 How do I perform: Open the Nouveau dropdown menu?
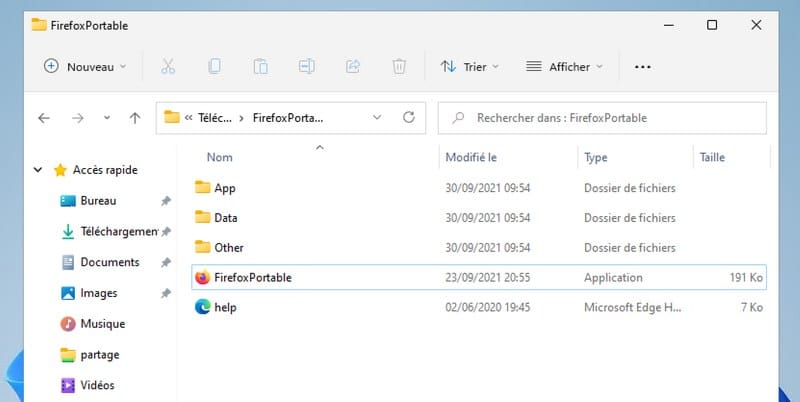[86, 67]
